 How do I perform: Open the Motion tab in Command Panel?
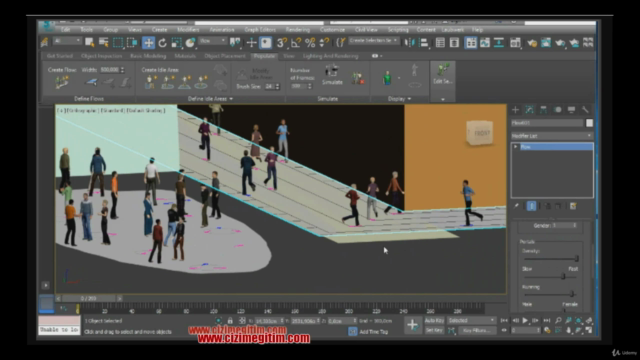558,109
